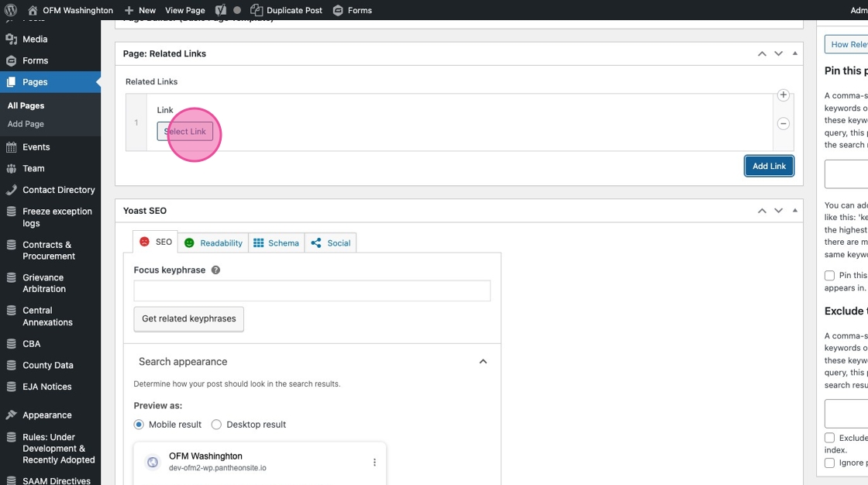This screenshot has height=485, width=868.
Task: Click the Rules Under Development icon
Action: [x=11, y=438]
